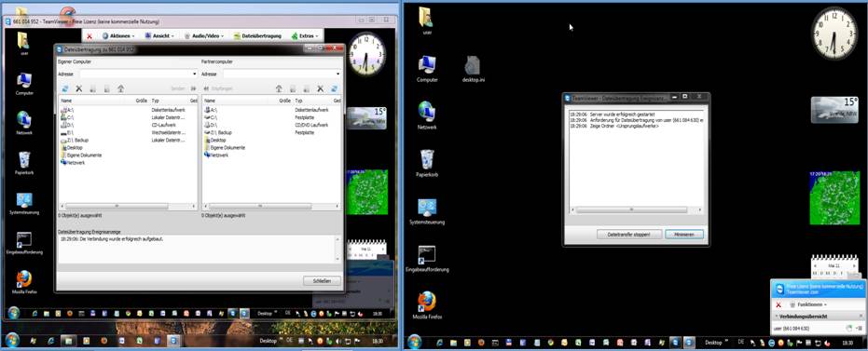Expand the Partnercomputer Adresse dropdown
The image size is (868, 351).
pyautogui.click(x=338, y=74)
